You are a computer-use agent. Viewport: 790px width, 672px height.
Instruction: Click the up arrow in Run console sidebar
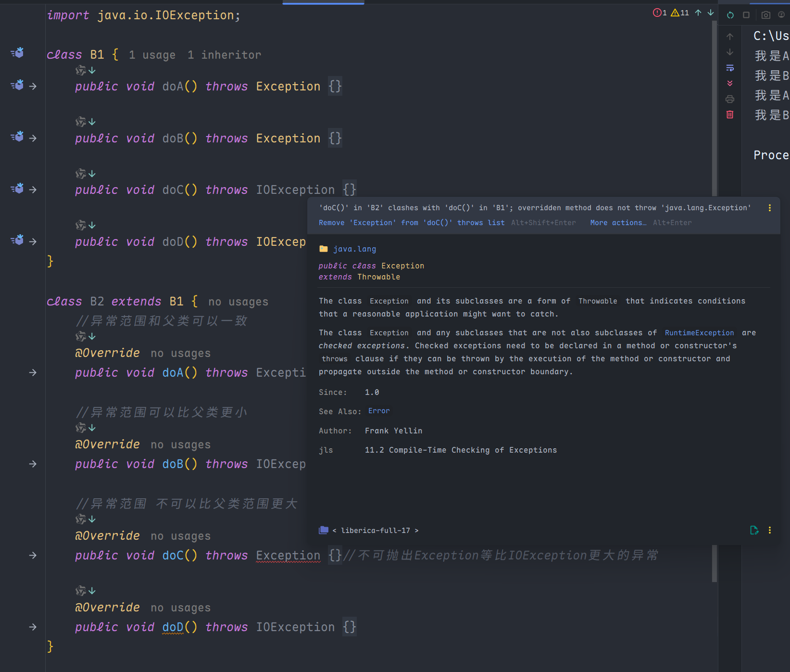(x=730, y=37)
